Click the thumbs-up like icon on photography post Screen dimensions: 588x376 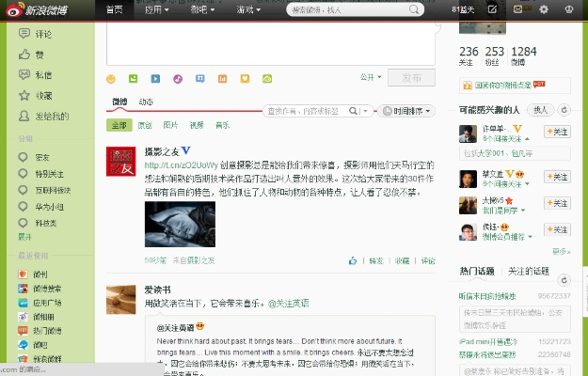[x=354, y=260]
